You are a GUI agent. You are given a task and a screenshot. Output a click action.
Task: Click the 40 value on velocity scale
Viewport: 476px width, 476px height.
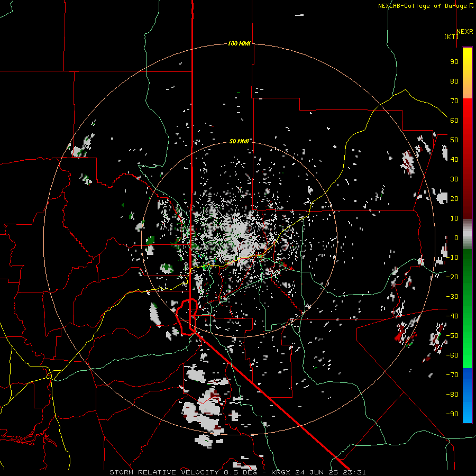pos(454,159)
